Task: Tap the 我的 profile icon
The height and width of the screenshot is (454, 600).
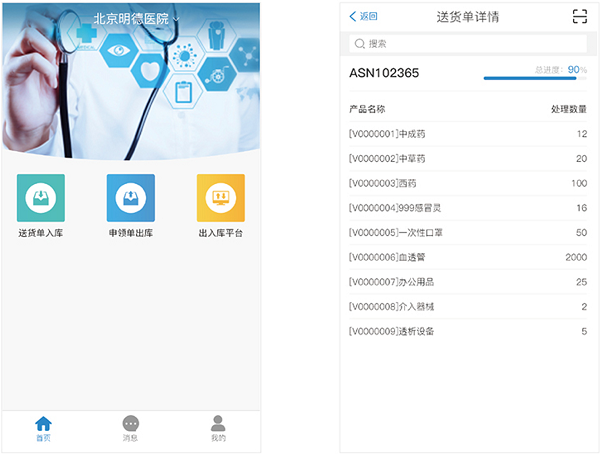Action: coord(219,424)
